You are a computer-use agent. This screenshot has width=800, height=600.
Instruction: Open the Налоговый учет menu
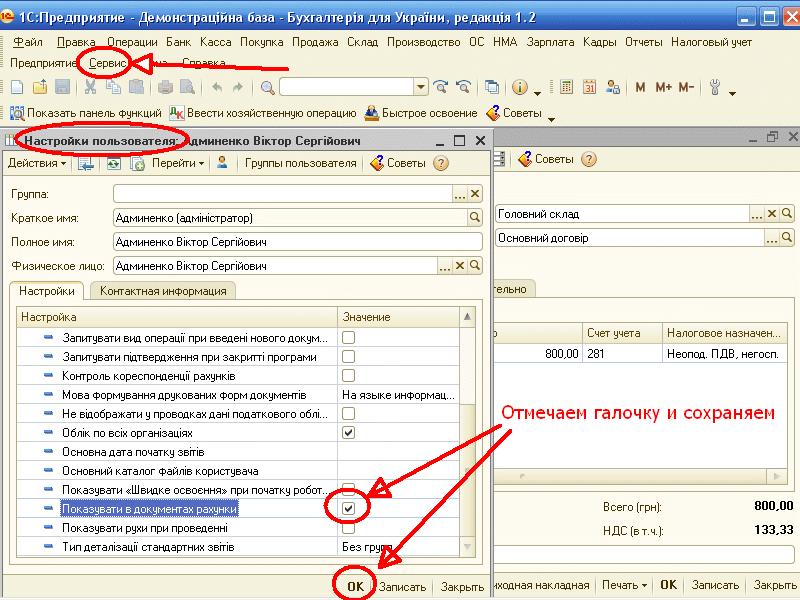[711, 42]
